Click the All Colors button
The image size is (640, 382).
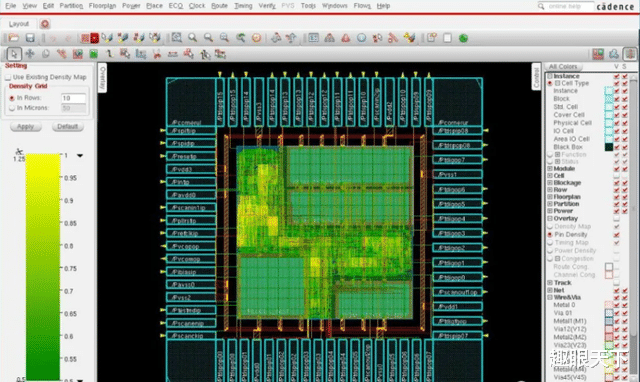(x=563, y=67)
